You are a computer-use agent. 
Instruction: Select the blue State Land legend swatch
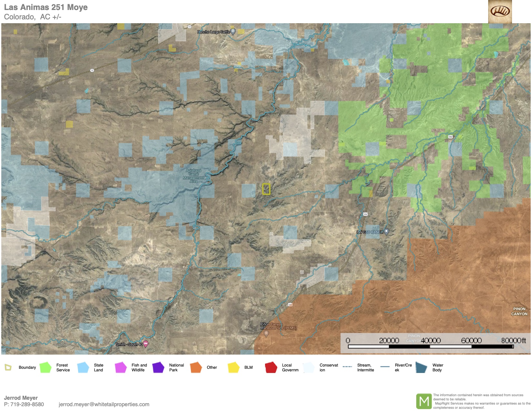pyautogui.click(x=83, y=367)
